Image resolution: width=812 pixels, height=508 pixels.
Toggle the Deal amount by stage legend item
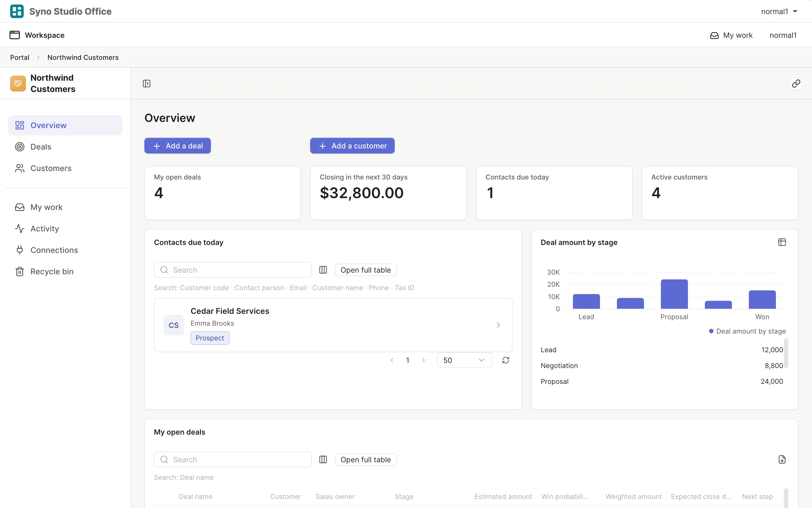(747, 331)
